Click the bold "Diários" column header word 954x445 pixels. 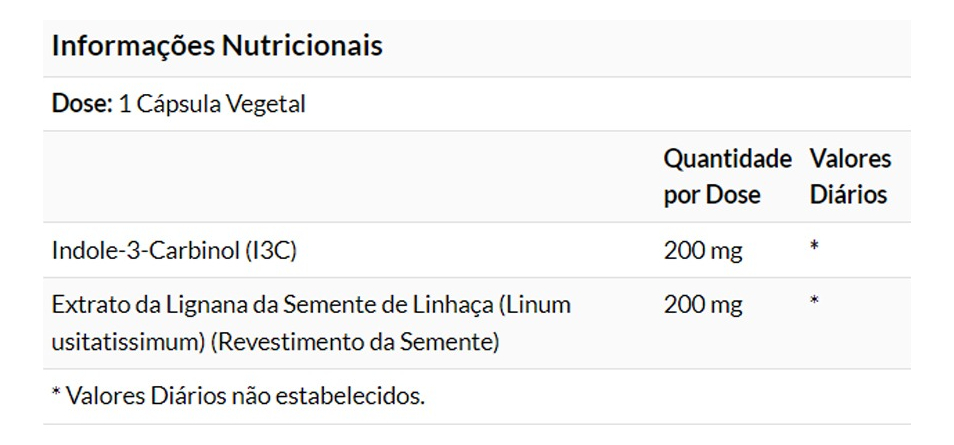pos(848,194)
